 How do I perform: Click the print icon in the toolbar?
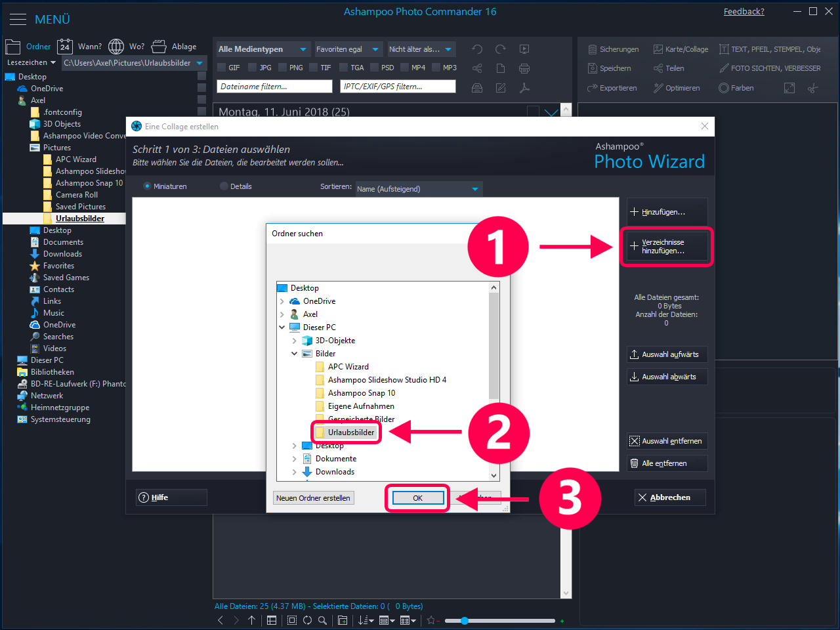click(524, 68)
